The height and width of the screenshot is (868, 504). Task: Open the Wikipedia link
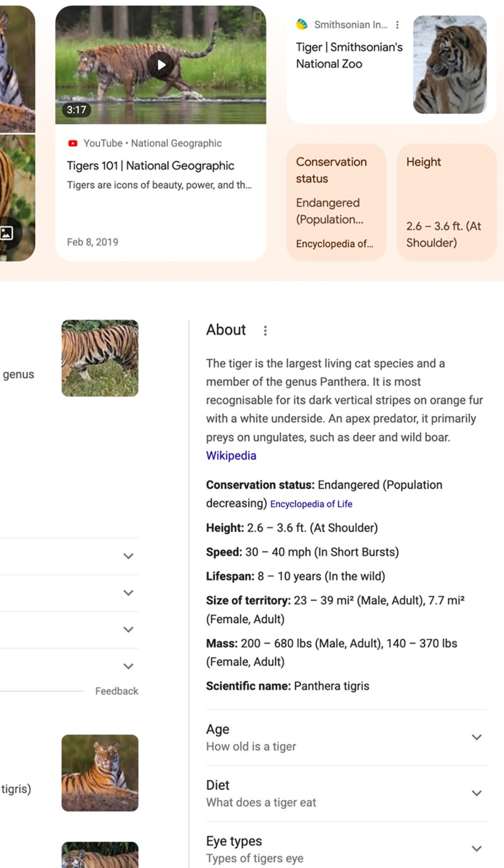tap(231, 456)
